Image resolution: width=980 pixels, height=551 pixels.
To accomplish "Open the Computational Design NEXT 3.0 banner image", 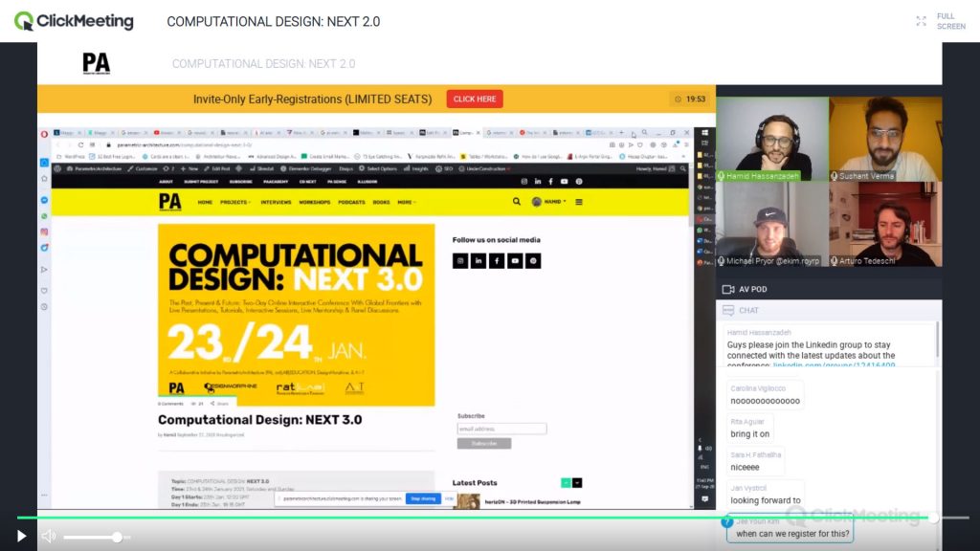I will (297, 315).
